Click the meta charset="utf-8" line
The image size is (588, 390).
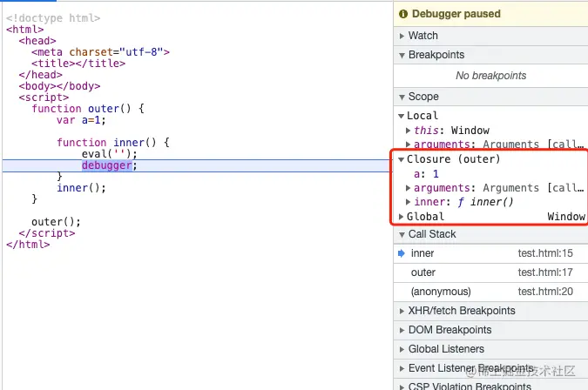[x=100, y=52]
